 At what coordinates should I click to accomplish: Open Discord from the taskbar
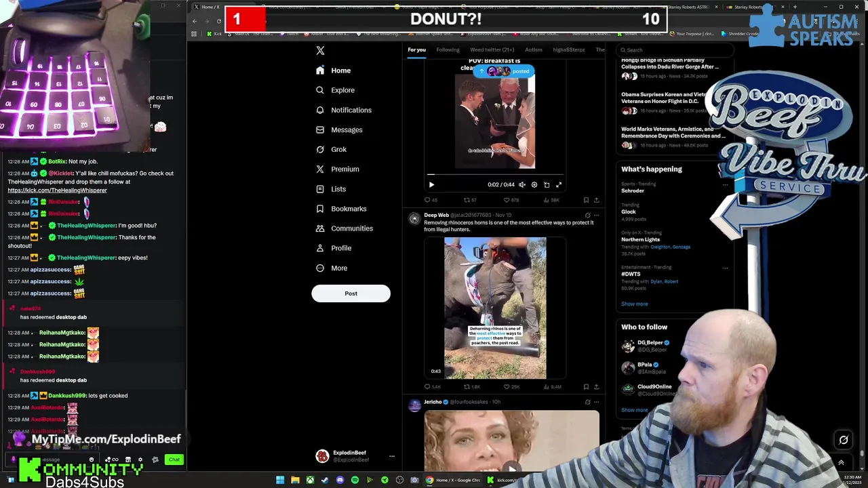[x=340, y=480]
